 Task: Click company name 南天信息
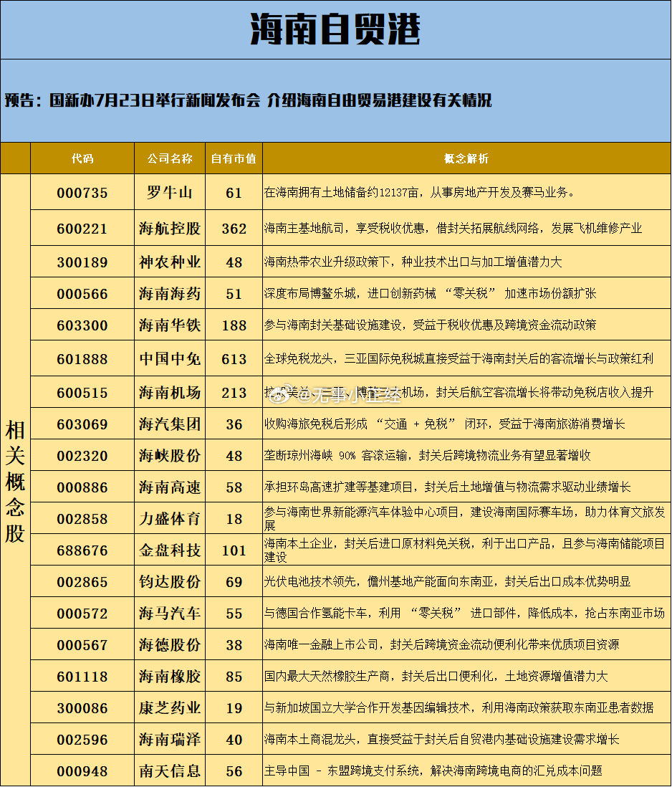pyautogui.click(x=170, y=772)
